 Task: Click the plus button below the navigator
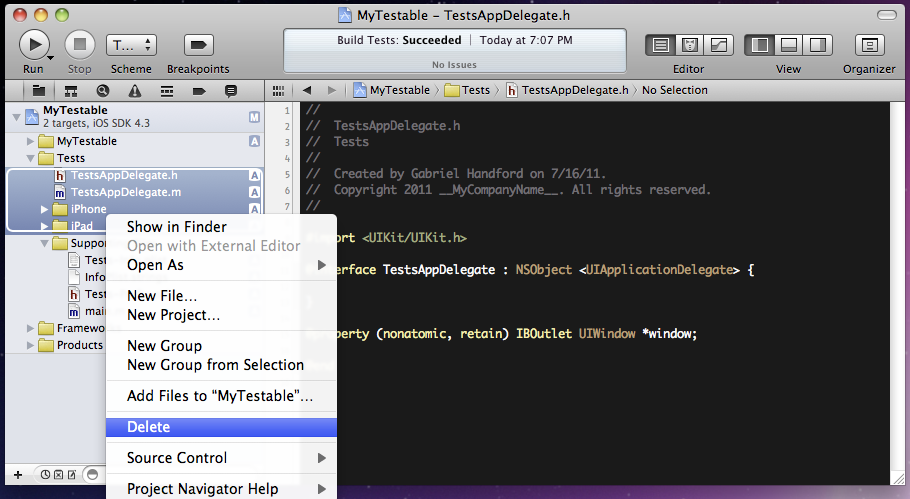[18, 475]
